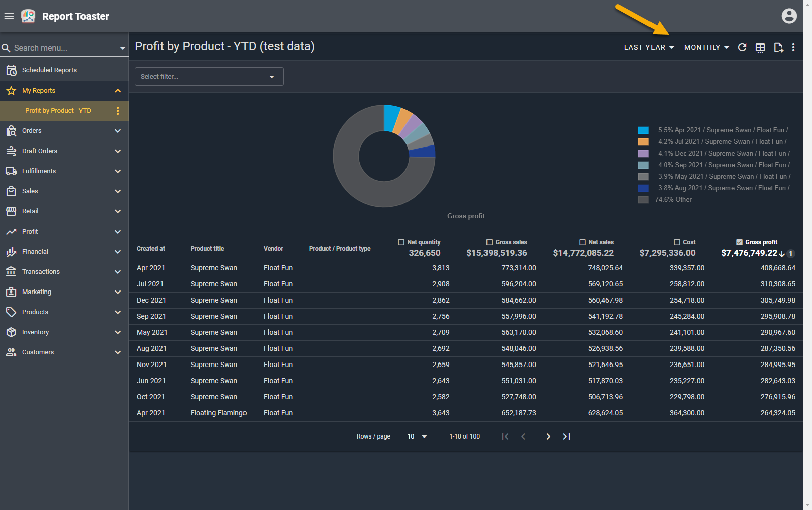This screenshot has width=812, height=510.
Task: Check the Gross sales column checkbox
Action: click(x=489, y=242)
